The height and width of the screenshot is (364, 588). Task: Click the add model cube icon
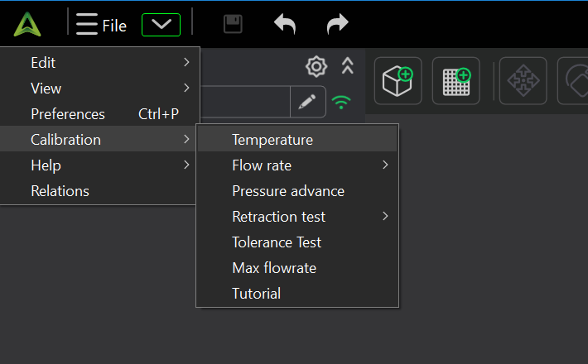tap(398, 81)
